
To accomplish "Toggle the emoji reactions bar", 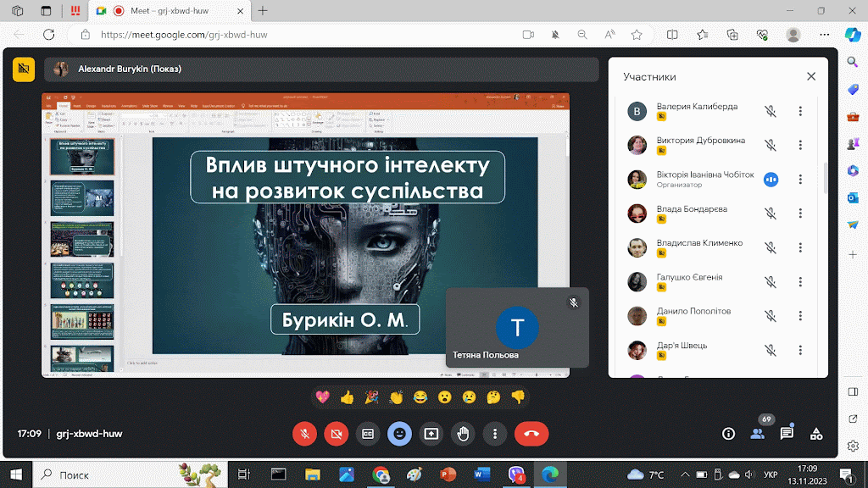I will tap(399, 433).
